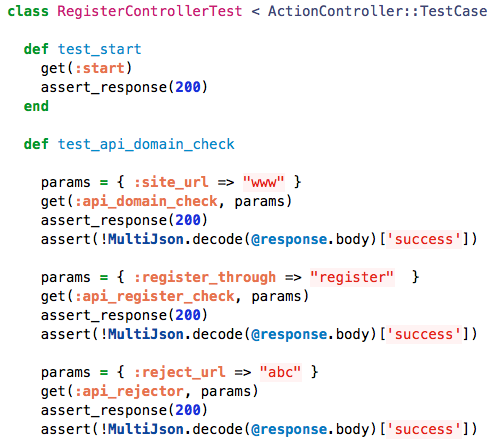
Task: Click the :start symbol in get call
Action: (100, 68)
